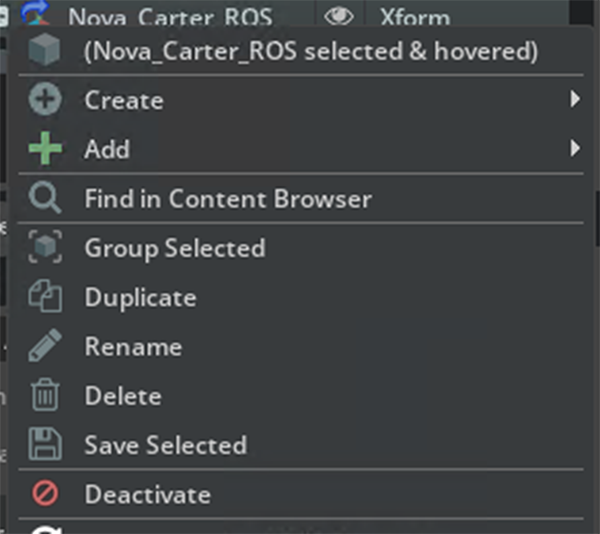600x534 pixels.
Task: Toggle visibility eye for Nova_Carter_ROS
Action: (339, 17)
